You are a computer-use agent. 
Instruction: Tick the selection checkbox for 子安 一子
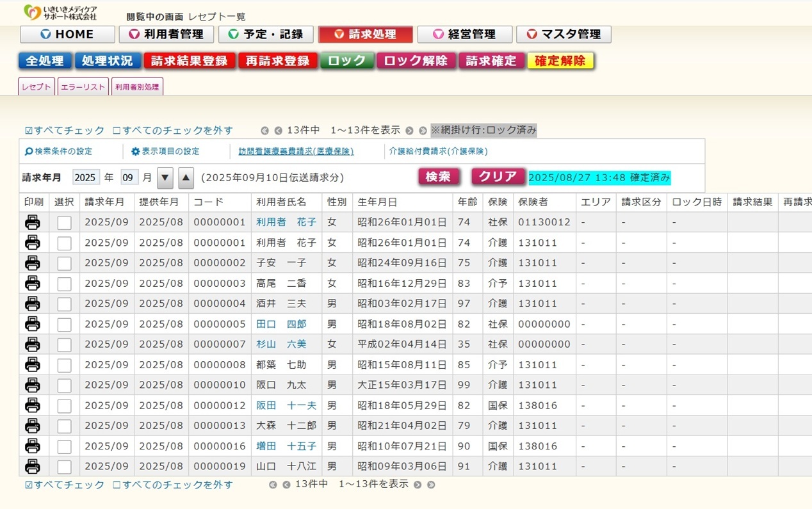[64, 263]
